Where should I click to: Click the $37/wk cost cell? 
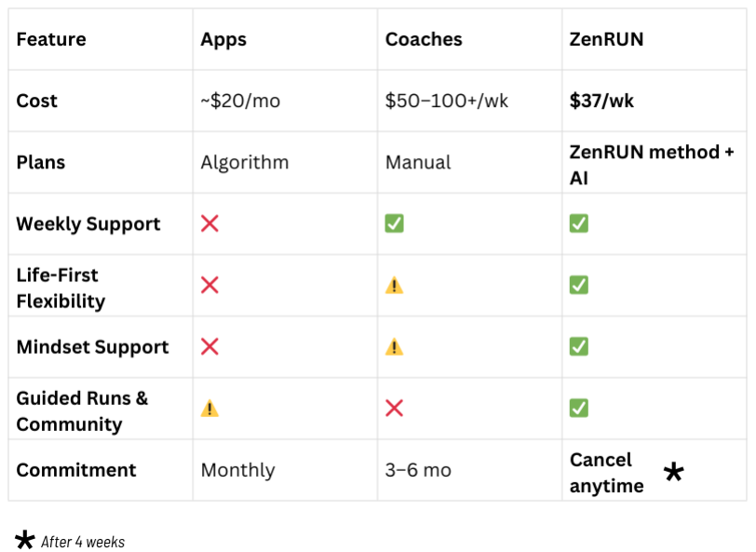pos(601,101)
